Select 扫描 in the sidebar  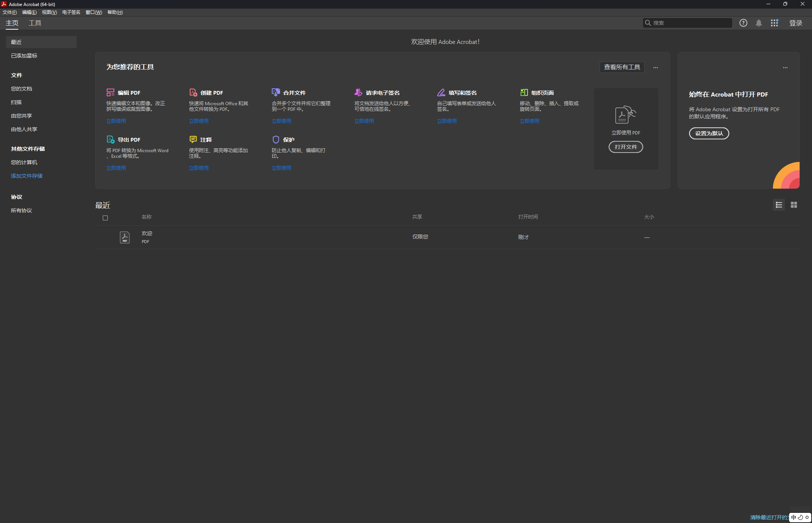pos(16,102)
